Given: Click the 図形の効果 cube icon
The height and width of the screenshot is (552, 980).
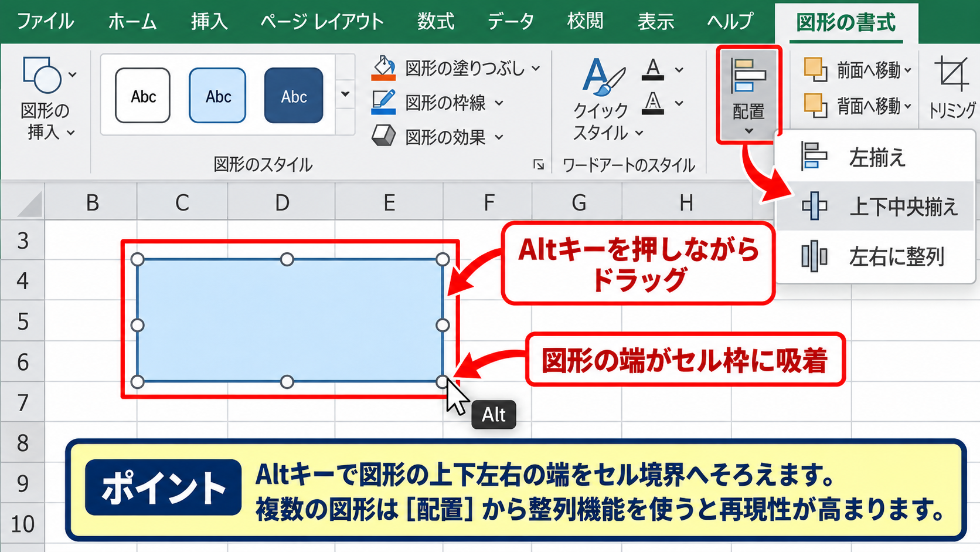Looking at the screenshot, I should tap(384, 136).
